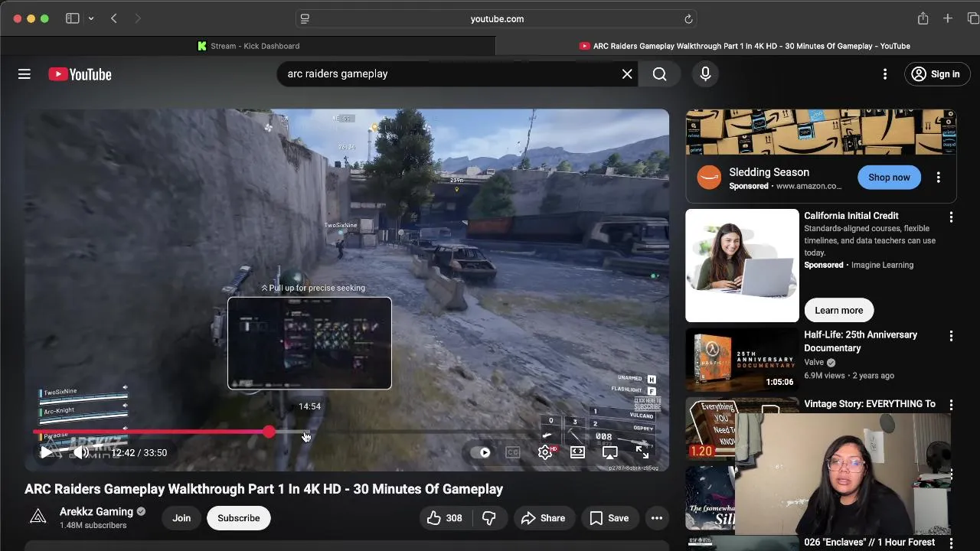Open options for the Sledding Season ad
Image resolution: width=980 pixels, height=551 pixels.
(x=939, y=178)
